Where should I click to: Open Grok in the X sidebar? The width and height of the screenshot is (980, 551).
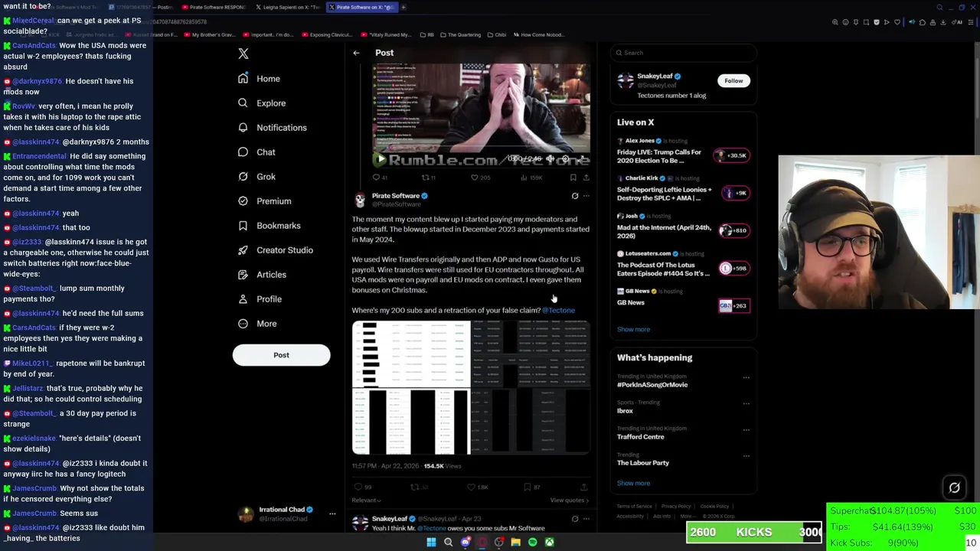pos(256,177)
